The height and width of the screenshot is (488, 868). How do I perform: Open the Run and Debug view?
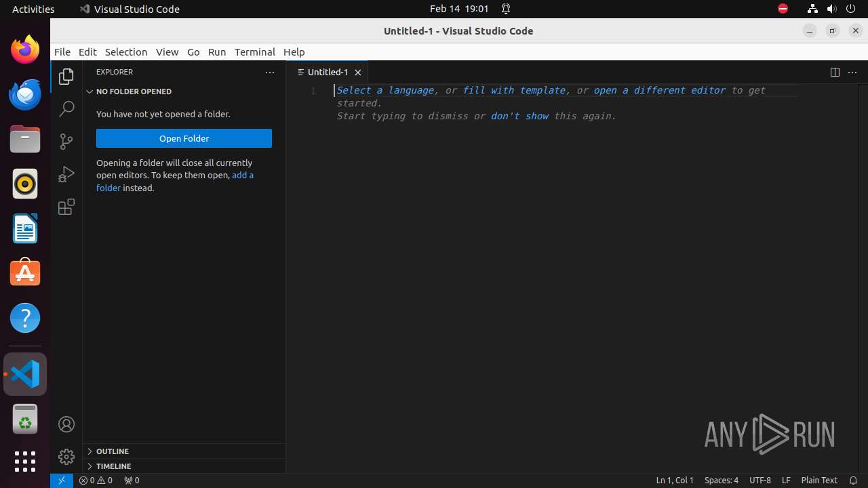coord(66,174)
